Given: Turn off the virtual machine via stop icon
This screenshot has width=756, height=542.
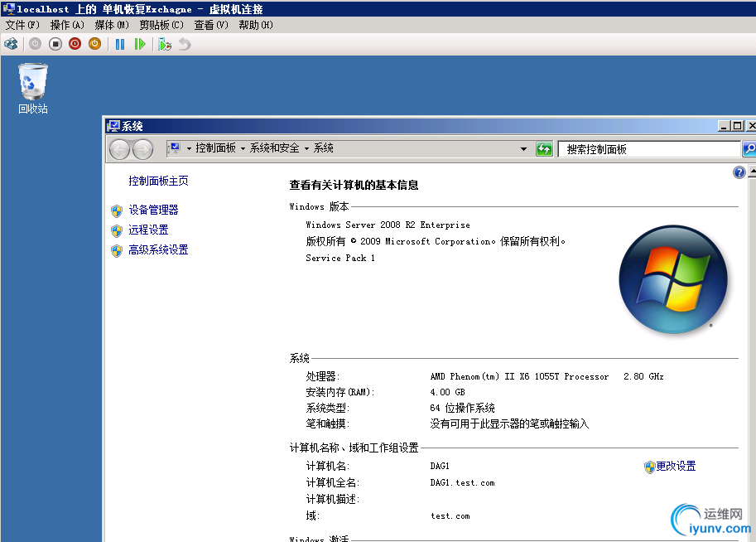Looking at the screenshot, I should click(x=54, y=44).
